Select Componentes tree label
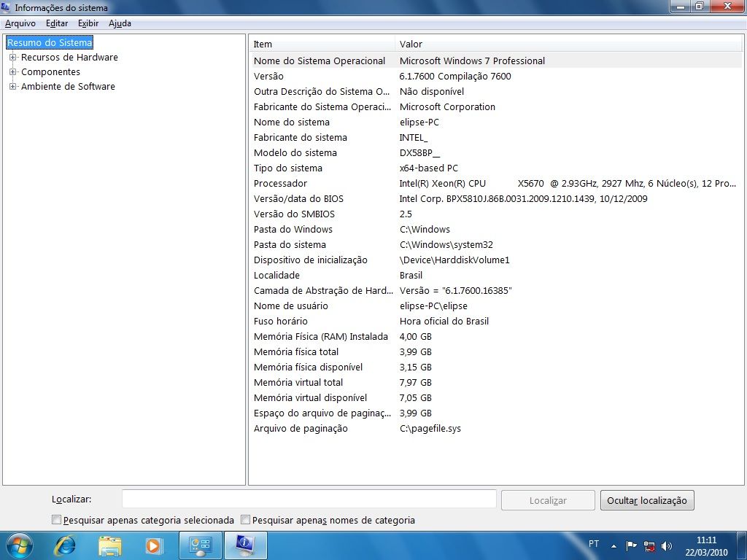The width and height of the screenshot is (747, 560). click(x=50, y=72)
